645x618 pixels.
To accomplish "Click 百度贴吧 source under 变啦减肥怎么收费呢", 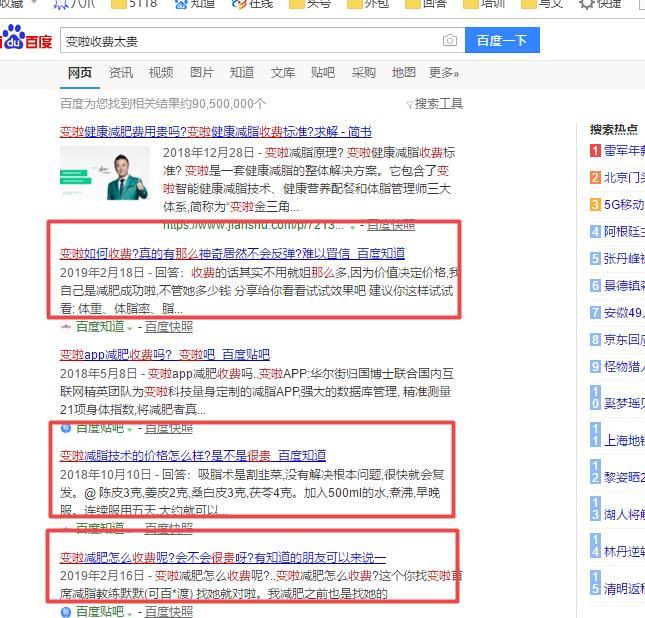I will point(100,611).
